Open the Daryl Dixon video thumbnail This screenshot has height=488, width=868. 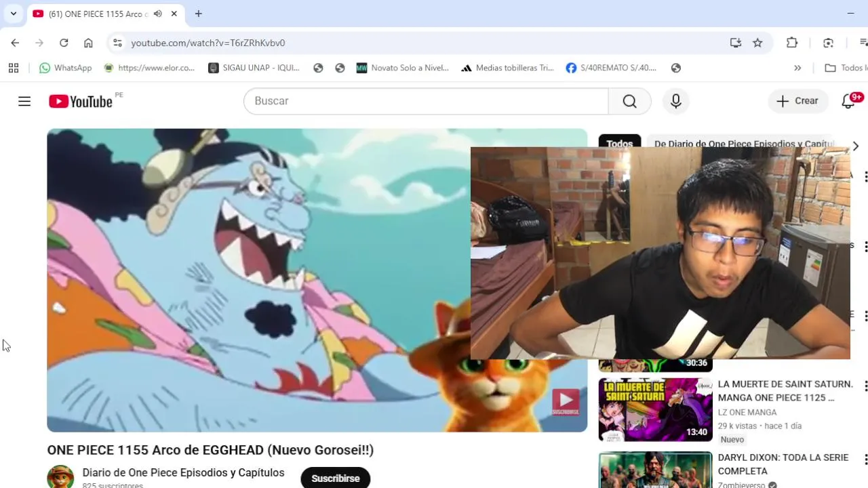tap(655, 470)
